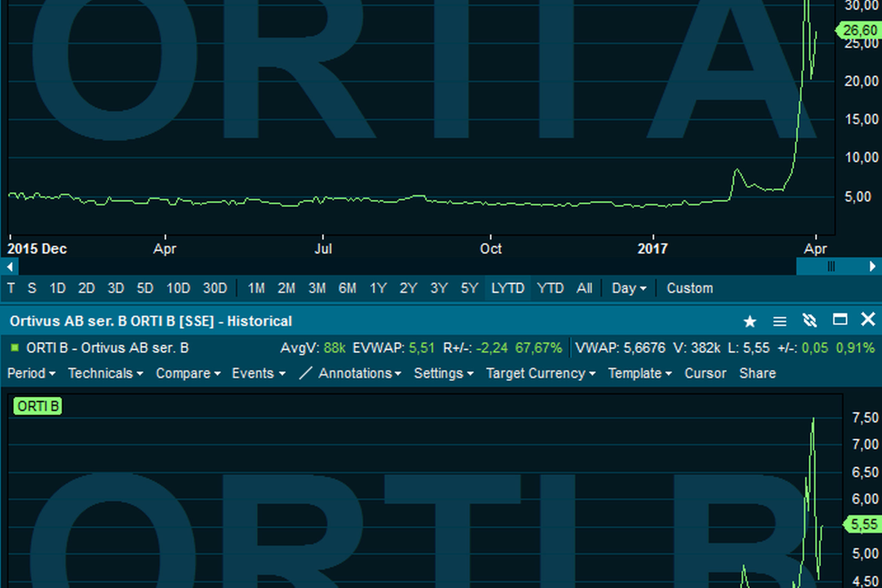The height and width of the screenshot is (588, 882).
Task: Open the hamburger menu in the title bar
Action: click(780, 321)
